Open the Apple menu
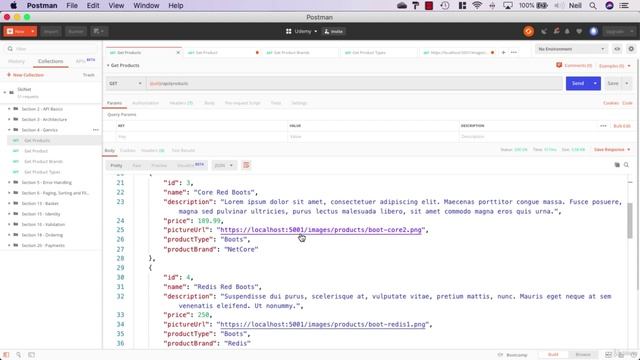This screenshot has width=640, height=360. tap(13, 6)
